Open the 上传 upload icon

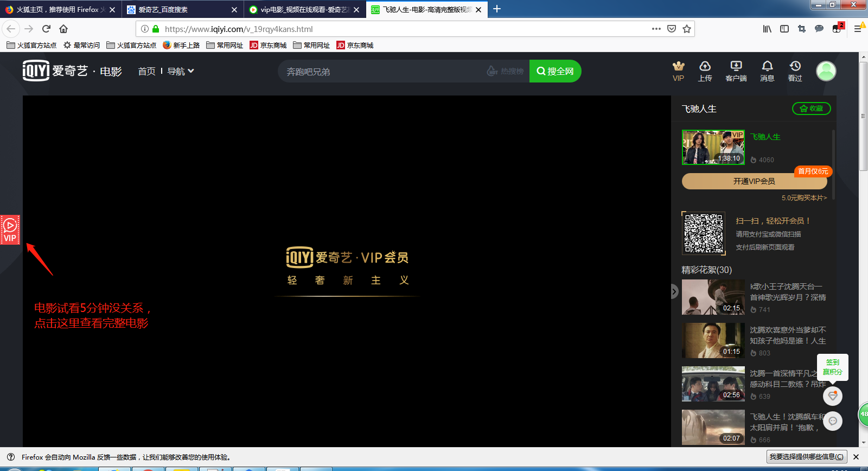705,71
